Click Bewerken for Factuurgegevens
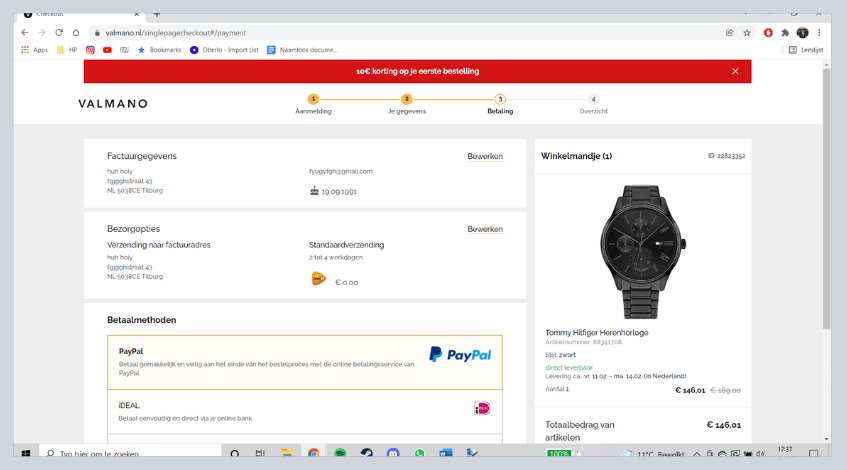 coord(485,156)
